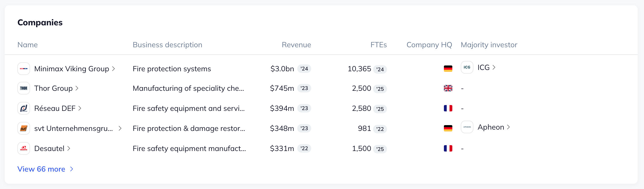Click the Apheon investor logo icon
The width and height of the screenshot is (644, 189).
pos(467,127)
